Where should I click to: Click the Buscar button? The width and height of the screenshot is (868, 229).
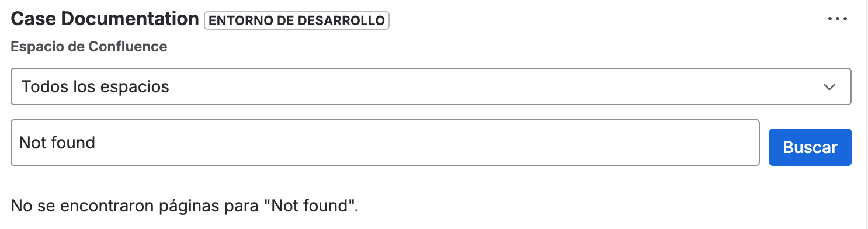pos(810,147)
